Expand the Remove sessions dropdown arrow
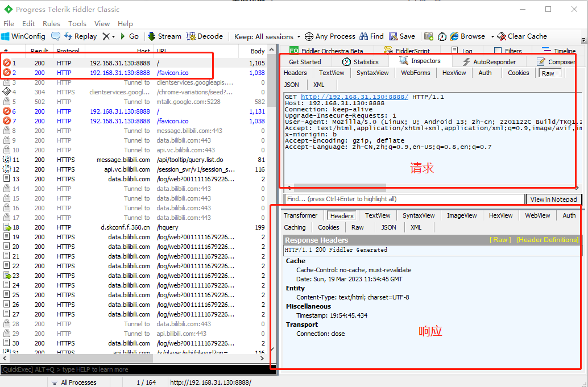588x387 pixels. pyautogui.click(x=113, y=37)
